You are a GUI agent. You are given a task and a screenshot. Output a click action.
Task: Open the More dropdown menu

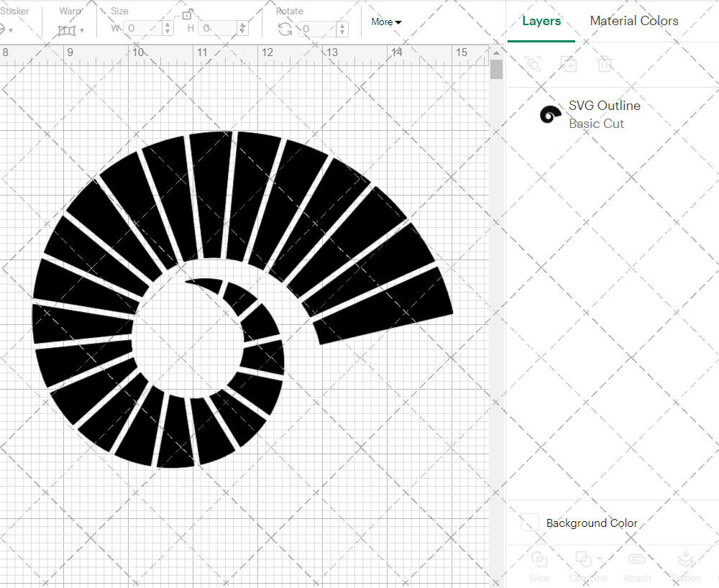(x=386, y=22)
